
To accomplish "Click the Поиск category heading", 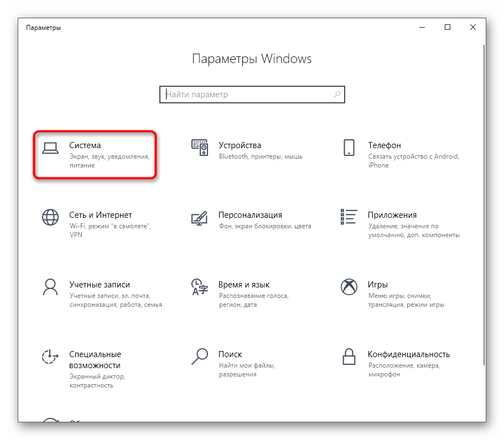I will pos(230,354).
